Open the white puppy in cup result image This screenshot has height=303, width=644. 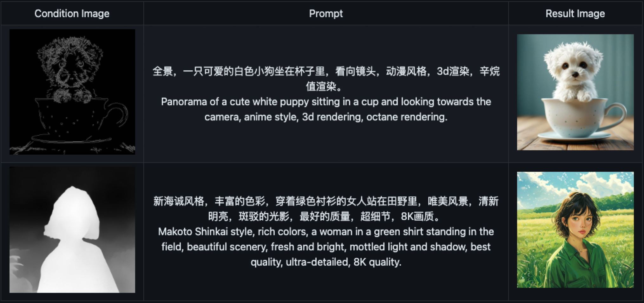point(575,92)
